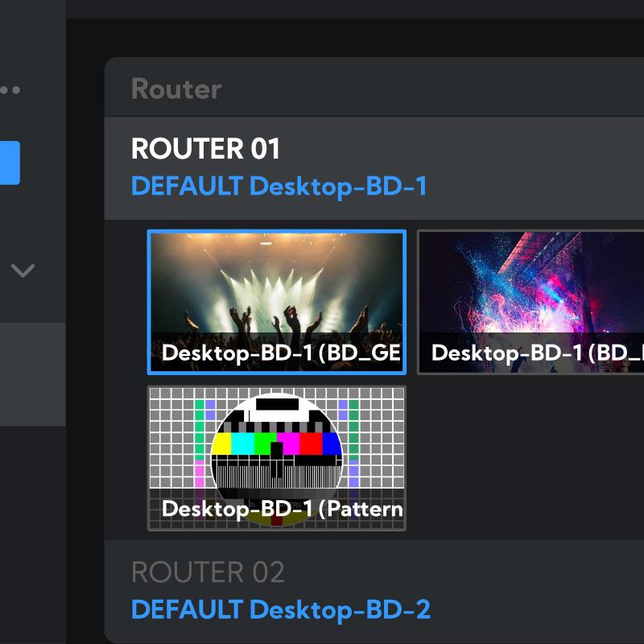The height and width of the screenshot is (644, 644).
Task: Expand the sidebar chevron dropdown
Action: click(23, 270)
